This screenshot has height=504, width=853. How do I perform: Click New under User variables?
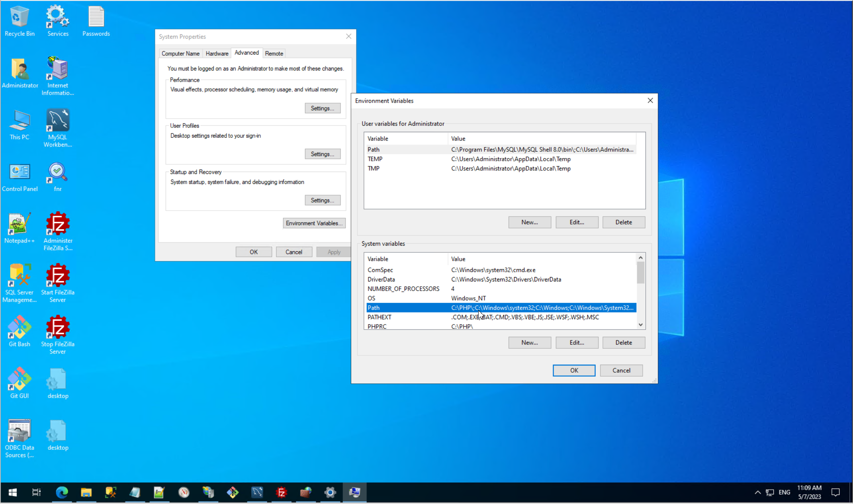point(529,222)
